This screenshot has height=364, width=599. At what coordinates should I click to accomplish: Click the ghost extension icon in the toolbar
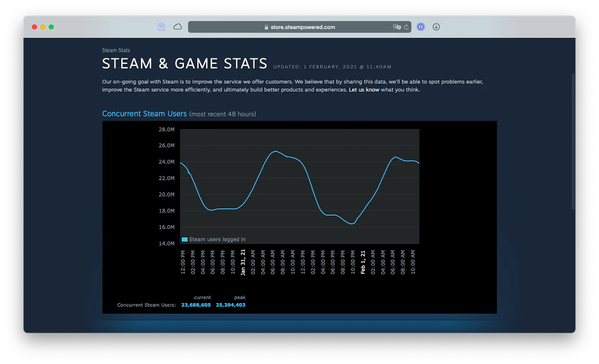click(x=161, y=26)
